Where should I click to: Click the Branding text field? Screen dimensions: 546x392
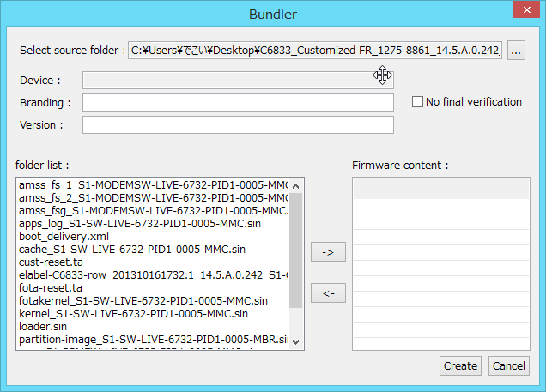click(238, 103)
